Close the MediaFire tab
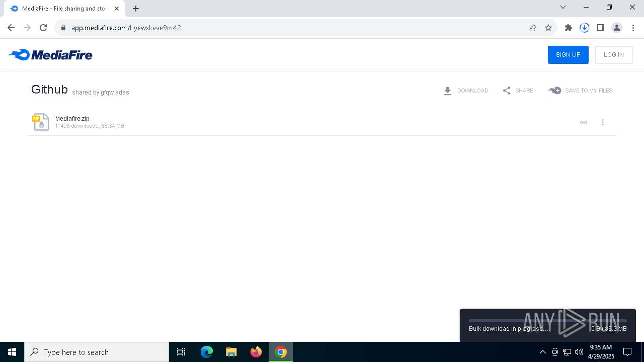The height and width of the screenshot is (362, 644). point(117,9)
